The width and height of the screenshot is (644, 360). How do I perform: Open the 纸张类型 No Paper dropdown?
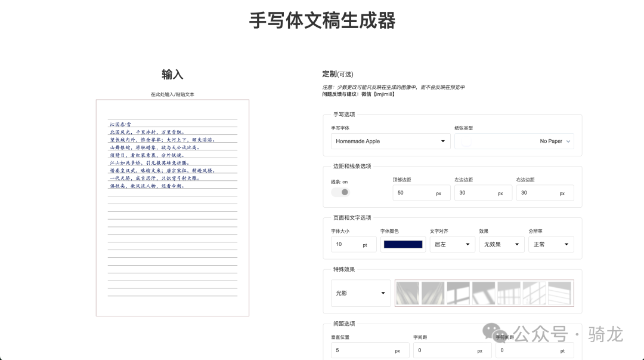pos(514,141)
